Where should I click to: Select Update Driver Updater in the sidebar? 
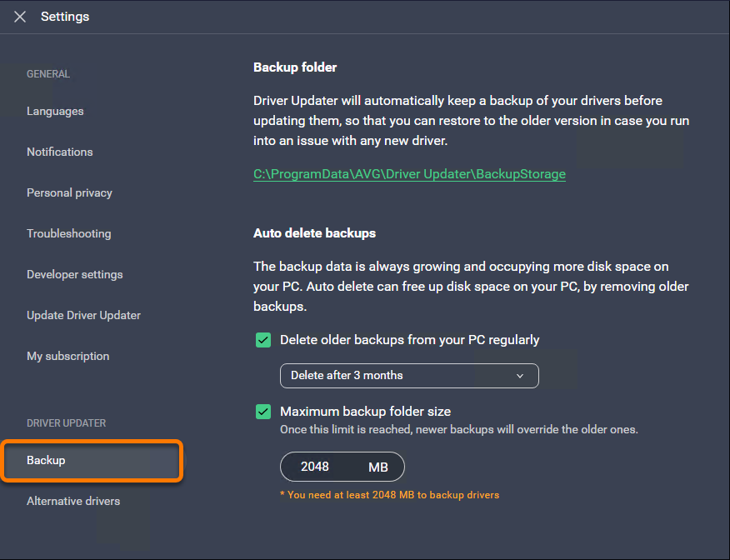tap(83, 315)
